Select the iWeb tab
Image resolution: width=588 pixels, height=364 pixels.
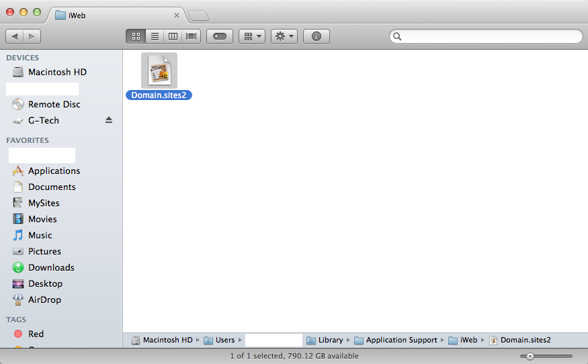[116, 15]
